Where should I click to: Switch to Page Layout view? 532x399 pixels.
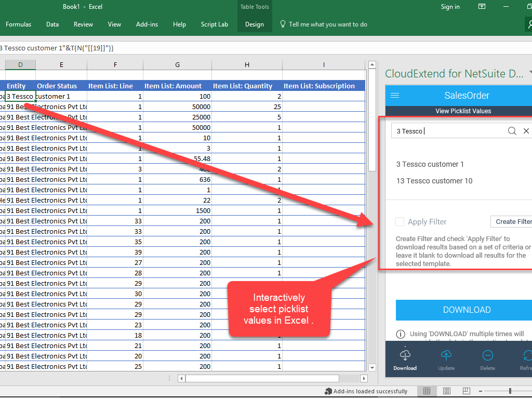click(x=447, y=391)
